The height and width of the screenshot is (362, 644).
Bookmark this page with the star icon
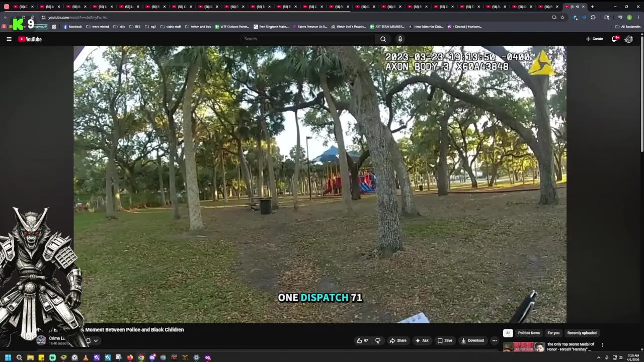562,17
